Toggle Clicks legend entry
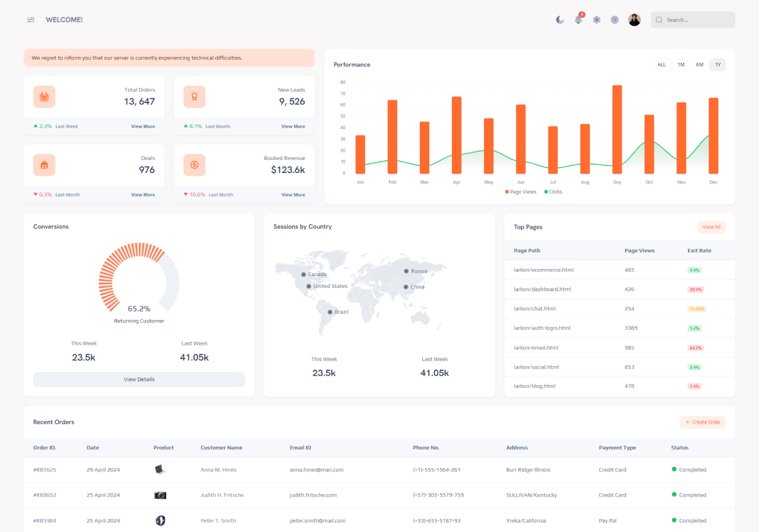Viewport: 759px width, 532px height. (553, 192)
